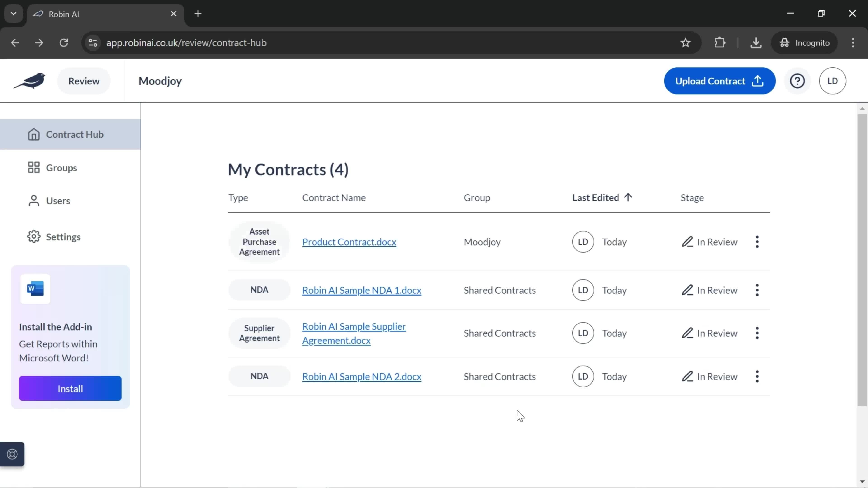Viewport: 868px width, 488px height.
Task: Open Product Contract.docx link
Action: point(349,241)
